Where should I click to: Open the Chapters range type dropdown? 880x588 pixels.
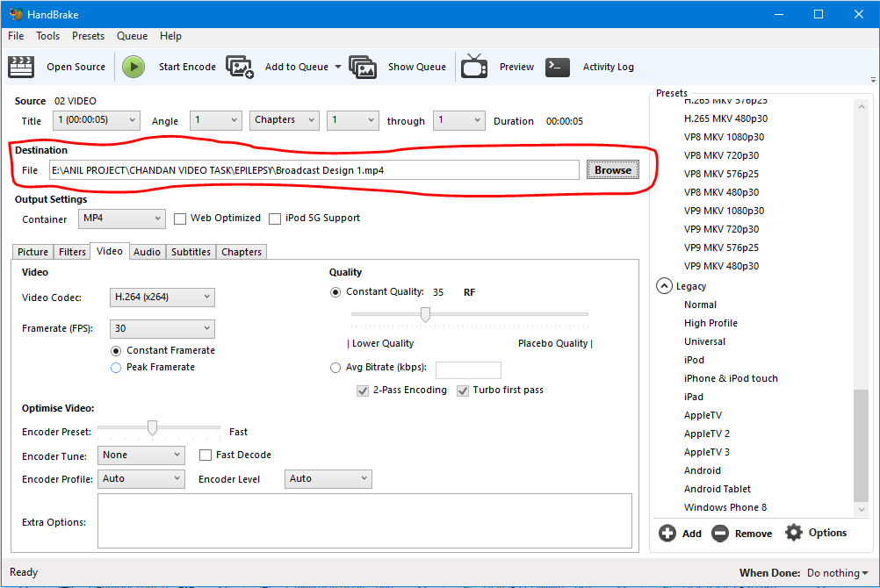pyautogui.click(x=285, y=120)
